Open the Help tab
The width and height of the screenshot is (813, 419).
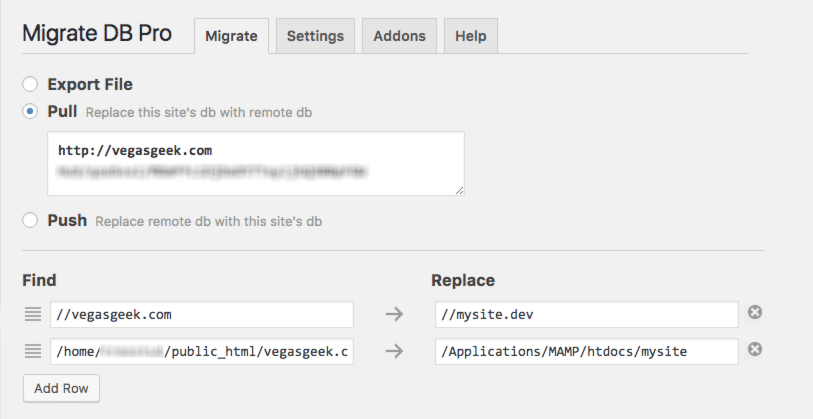470,36
